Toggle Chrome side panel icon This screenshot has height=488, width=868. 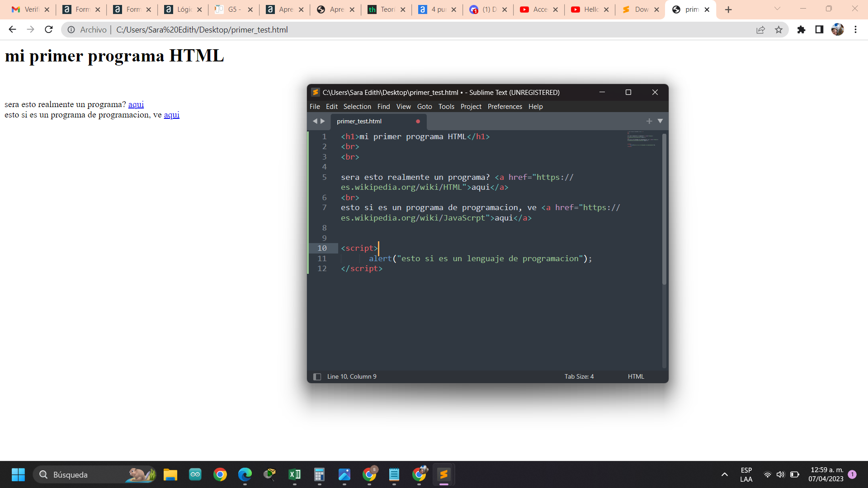tap(819, 30)
